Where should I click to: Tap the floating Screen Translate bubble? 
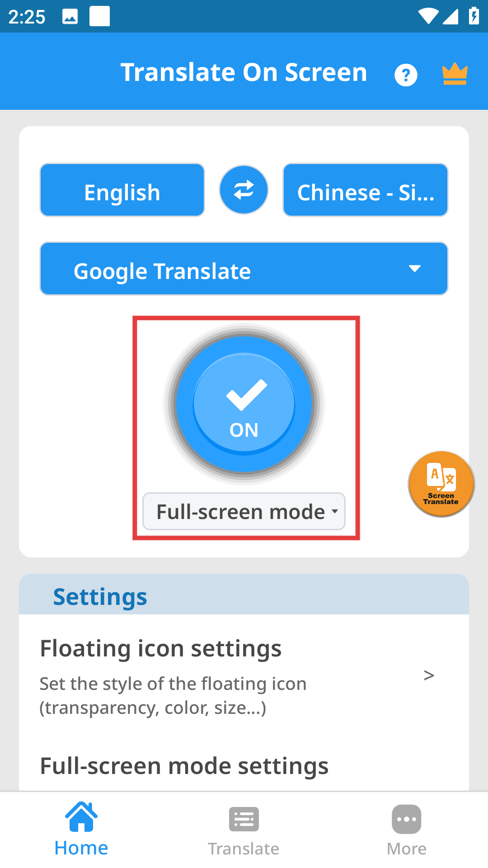pos(441,484)
